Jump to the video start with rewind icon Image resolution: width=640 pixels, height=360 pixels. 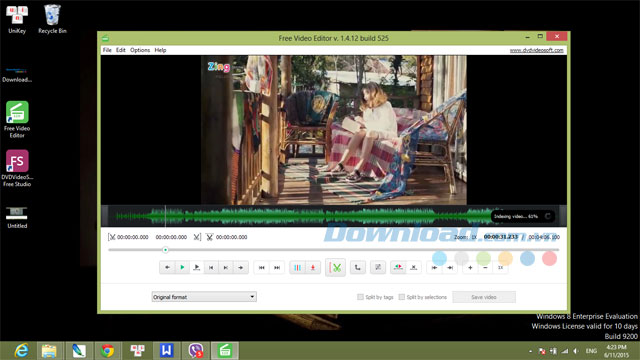pyautogui.click(x=262, y=267)
